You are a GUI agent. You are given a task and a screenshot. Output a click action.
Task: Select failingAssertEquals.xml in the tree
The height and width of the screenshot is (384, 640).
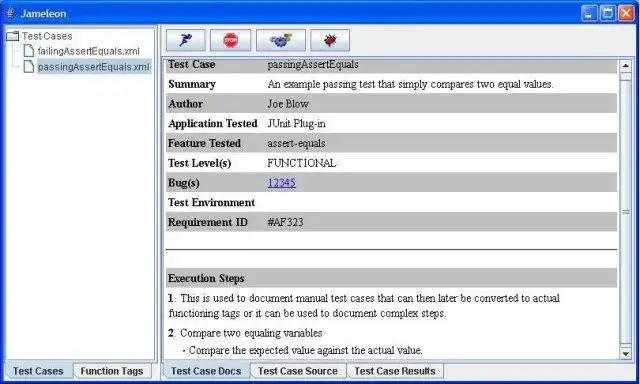[x=89, y=51]
